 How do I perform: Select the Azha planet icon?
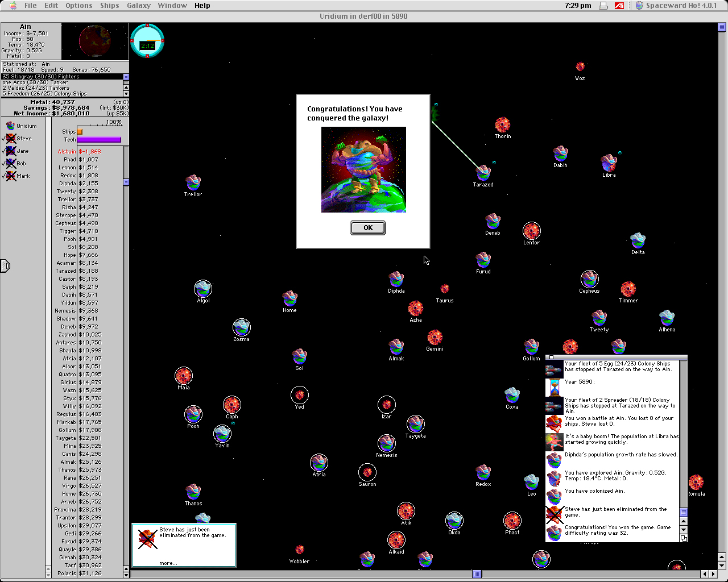(x=416, y=308)
